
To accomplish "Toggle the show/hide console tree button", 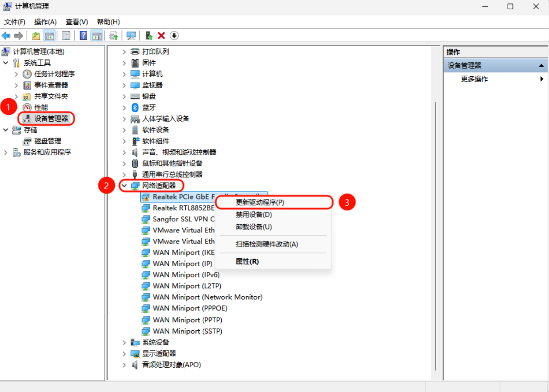I will pos(49,36).
